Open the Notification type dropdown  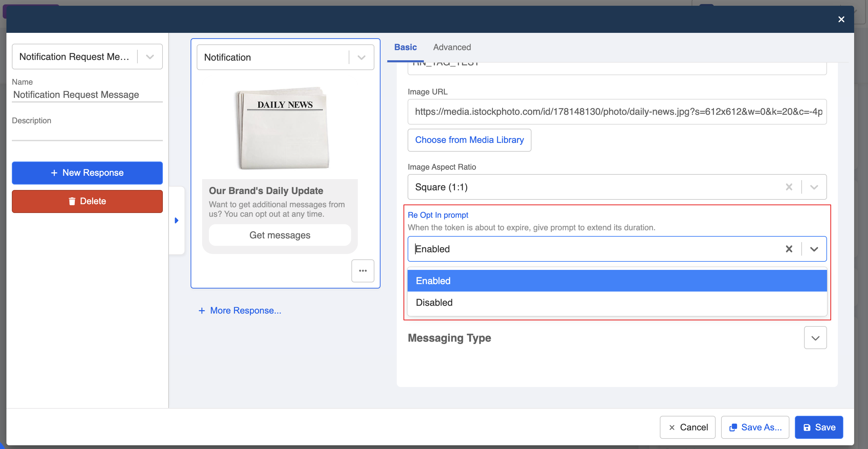pos(361,57)
